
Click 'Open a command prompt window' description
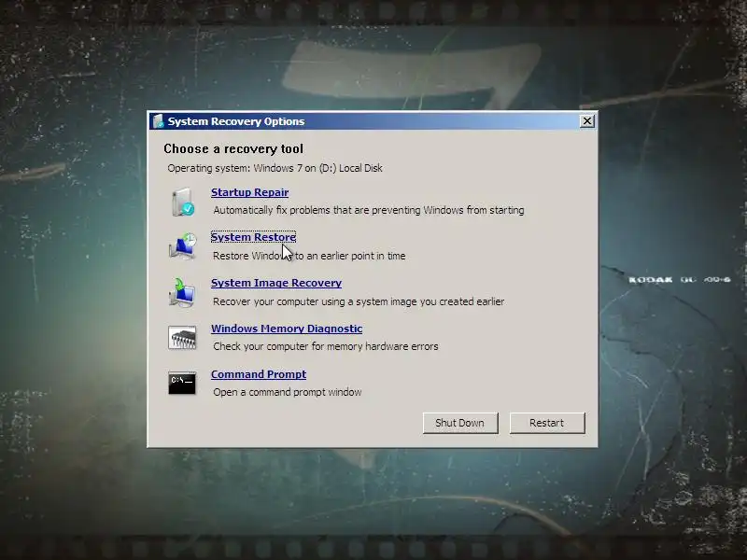pyautogui.click(x=288, y=392)
